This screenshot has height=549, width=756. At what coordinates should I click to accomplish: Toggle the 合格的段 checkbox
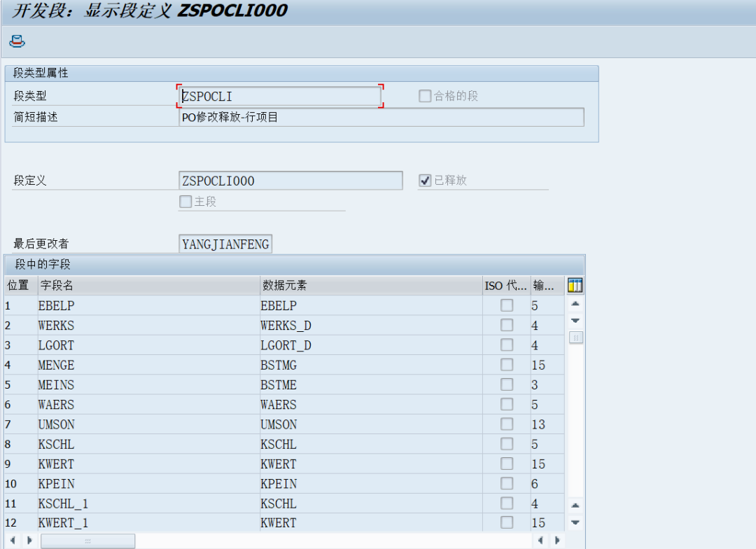click(x=425, y=96)
